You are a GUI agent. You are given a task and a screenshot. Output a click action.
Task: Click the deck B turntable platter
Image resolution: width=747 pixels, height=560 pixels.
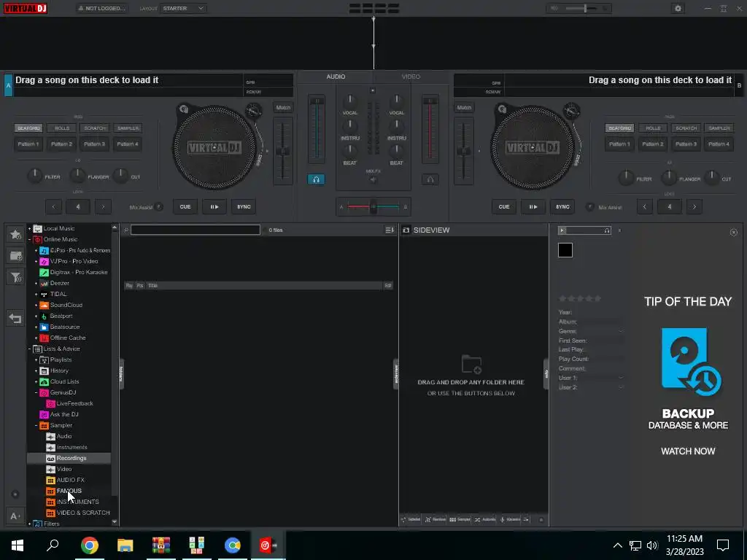coord(532,147)
